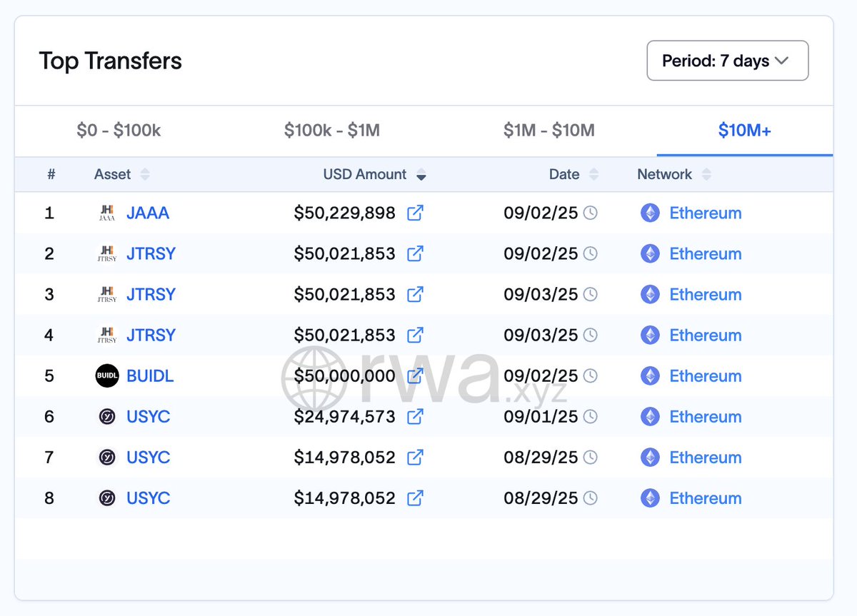Click Ethereum logo icon in row 1
This screenshot has width=857, height=616.
(x=650, y=213)
